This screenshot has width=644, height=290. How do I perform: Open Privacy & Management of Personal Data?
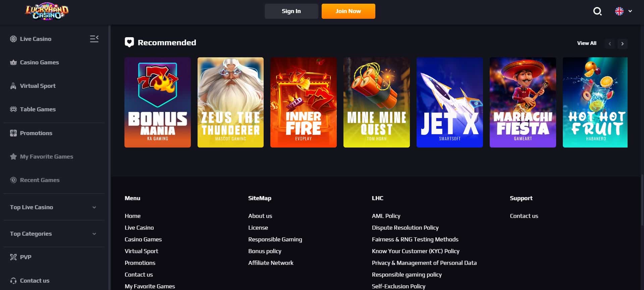[x=424, y=263]
